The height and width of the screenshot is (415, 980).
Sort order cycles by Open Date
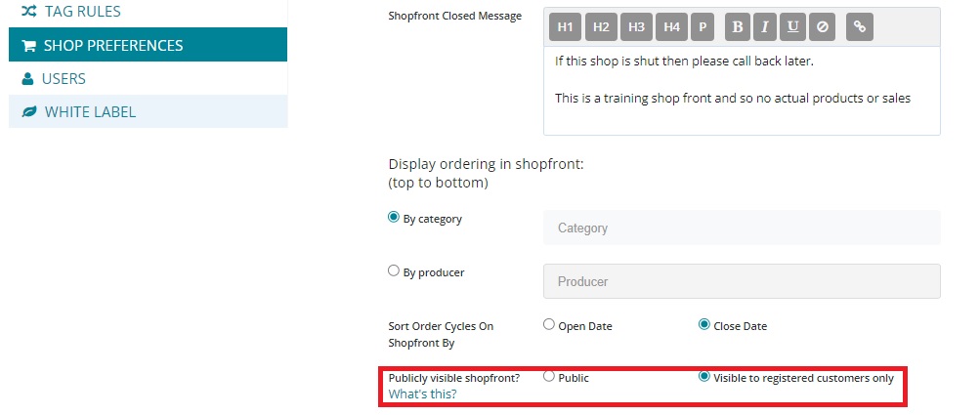pyautogui.click(x=549, y=325)
